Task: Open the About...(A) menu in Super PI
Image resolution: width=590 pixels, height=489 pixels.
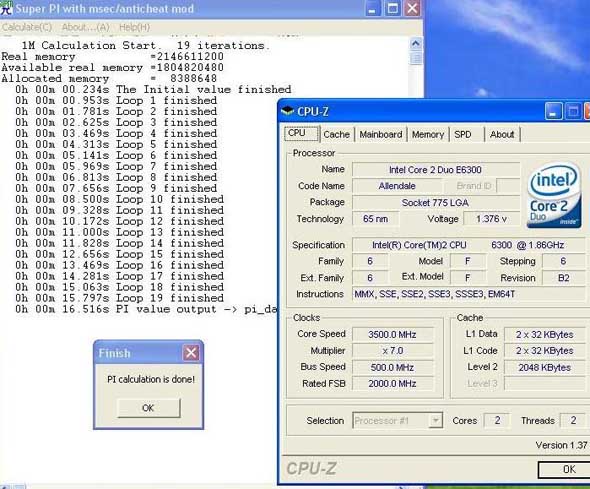Action: 85,27
